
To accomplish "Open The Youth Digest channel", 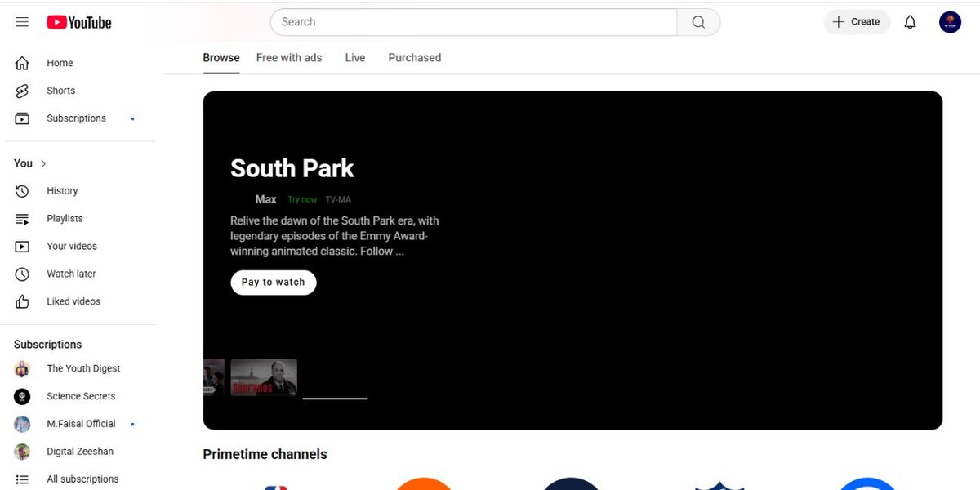I will point(83,368).
